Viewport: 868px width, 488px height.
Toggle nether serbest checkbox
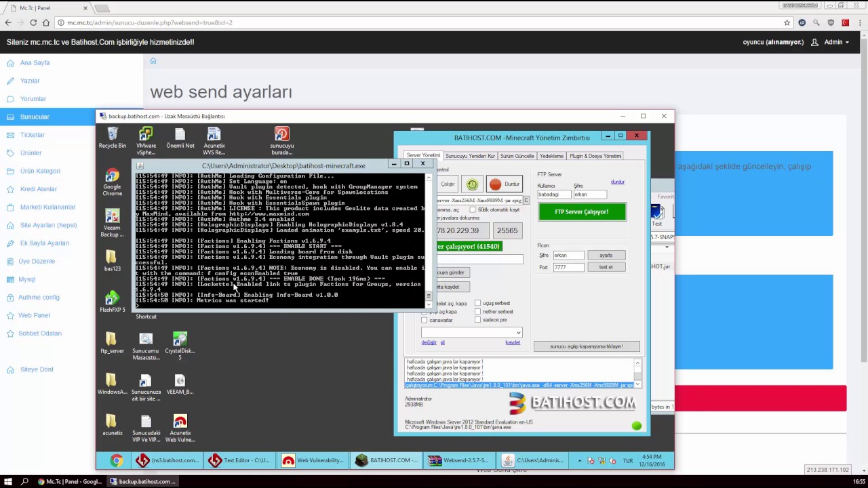point(477,312)
